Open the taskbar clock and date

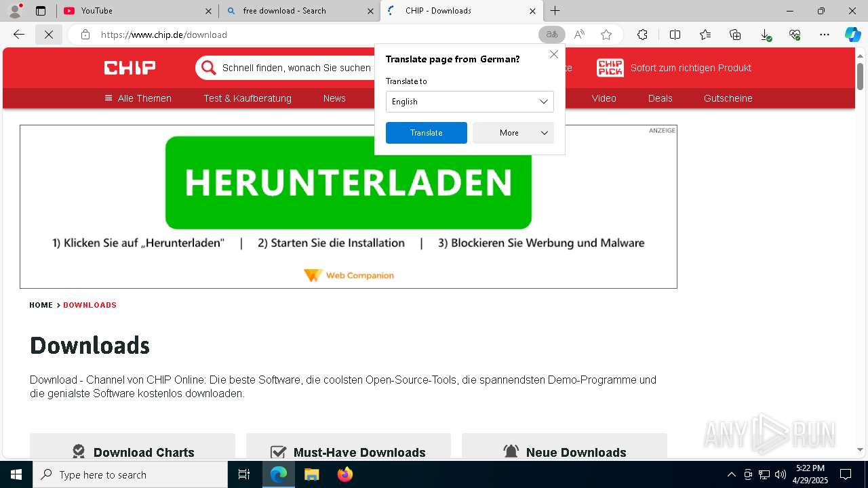click(810, 474)
